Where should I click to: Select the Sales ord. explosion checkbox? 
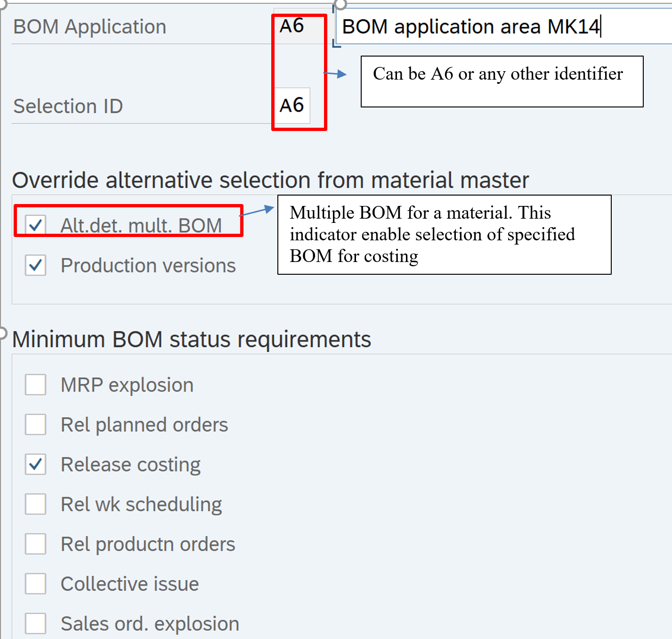coord(36,623)
